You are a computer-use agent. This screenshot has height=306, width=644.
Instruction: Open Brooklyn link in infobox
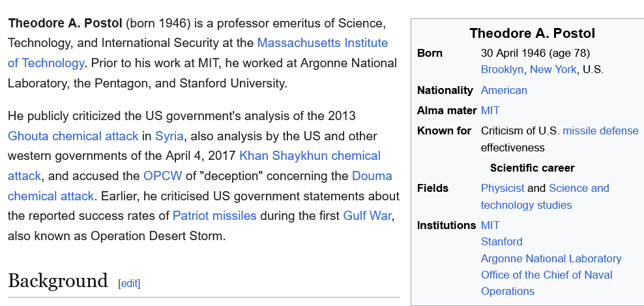[x=502, y=69]
